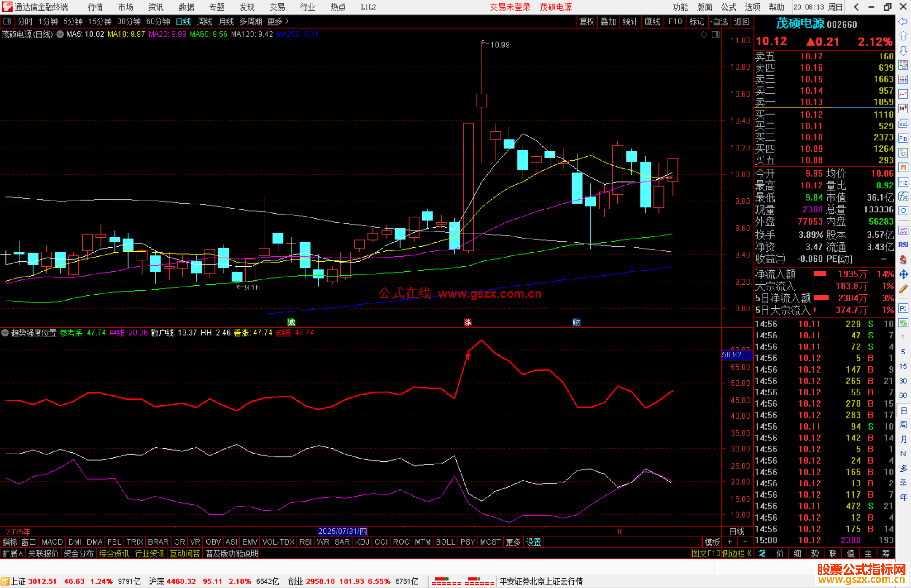
Task: Select the BOLL indicator tab
Action: coord(446,542)
